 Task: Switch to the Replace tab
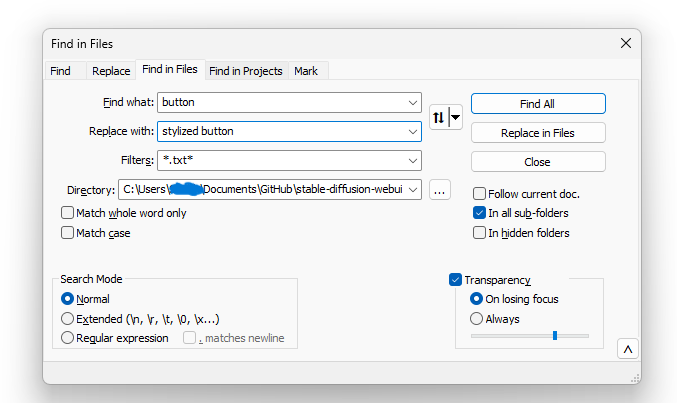point(111,71)
